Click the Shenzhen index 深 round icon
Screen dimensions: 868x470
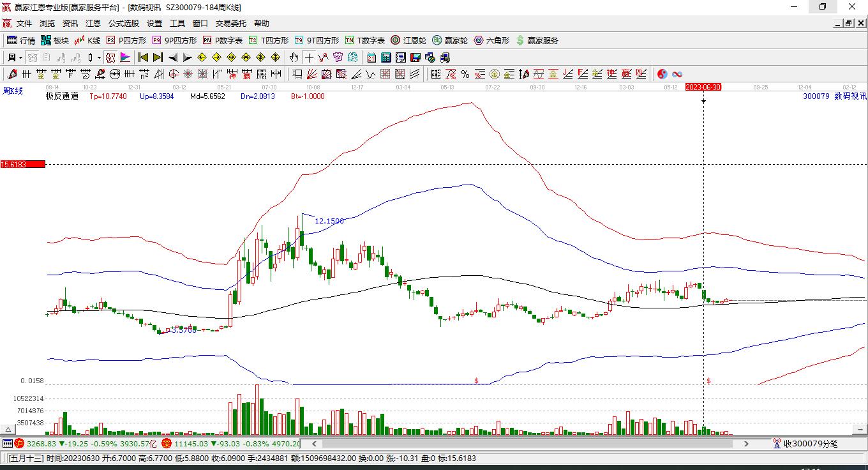click(x=166, y=443)
